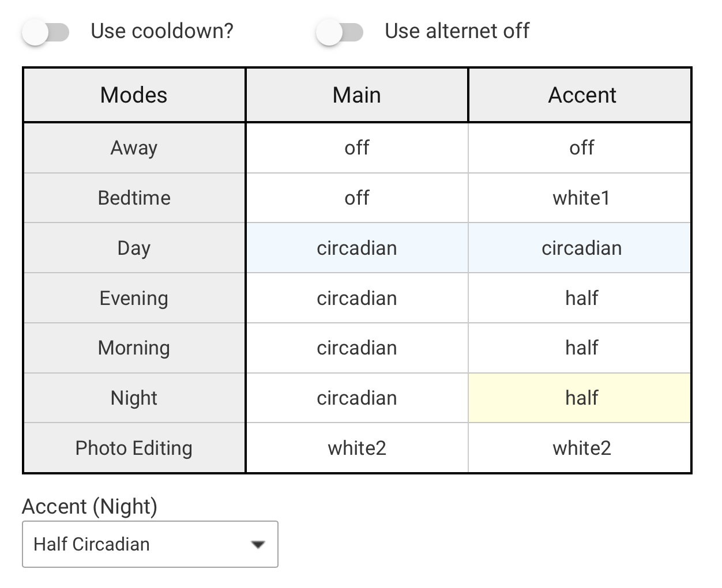722x588 pixels.
Task: Toggle the Use alternet off switch
Action: [x=340, y=32]
